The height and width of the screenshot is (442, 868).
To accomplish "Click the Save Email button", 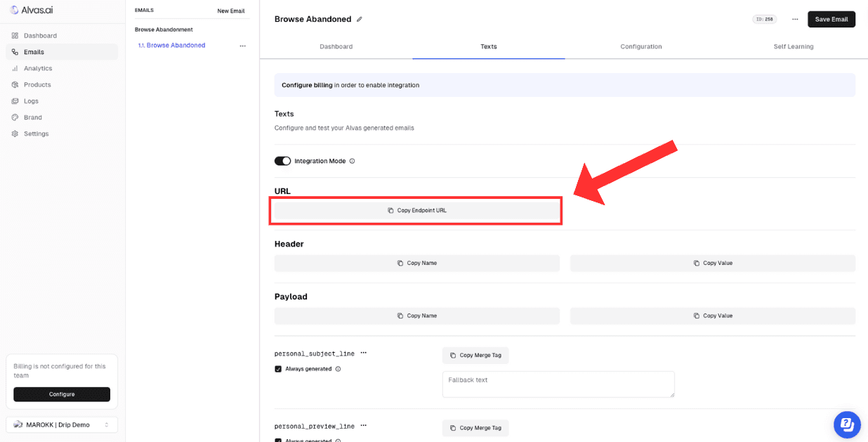I will click(x=831, y=19).
